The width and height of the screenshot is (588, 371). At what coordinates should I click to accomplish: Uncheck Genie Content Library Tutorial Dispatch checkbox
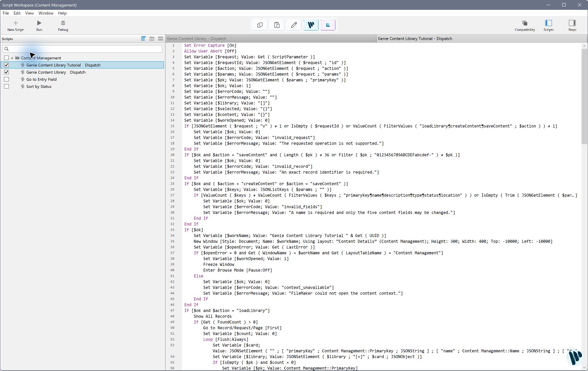pyautogui.click(x=6, y=65)
